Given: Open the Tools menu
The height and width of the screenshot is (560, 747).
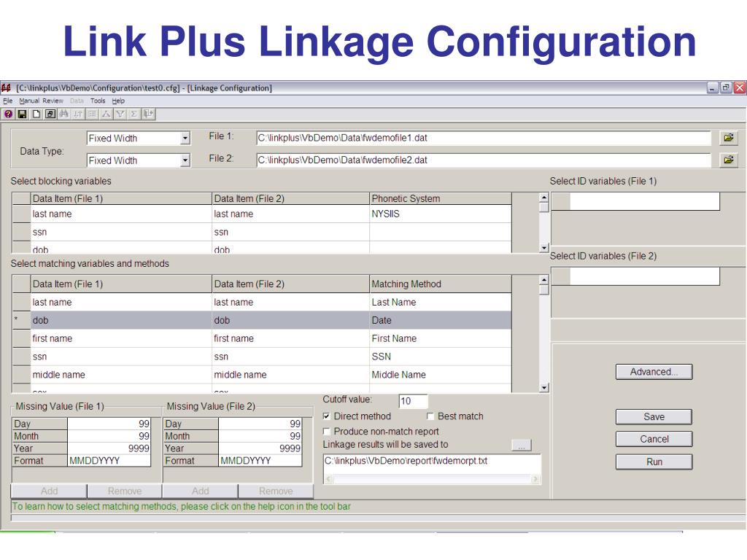Looking at the screenshot, I should tap(98, 101).
